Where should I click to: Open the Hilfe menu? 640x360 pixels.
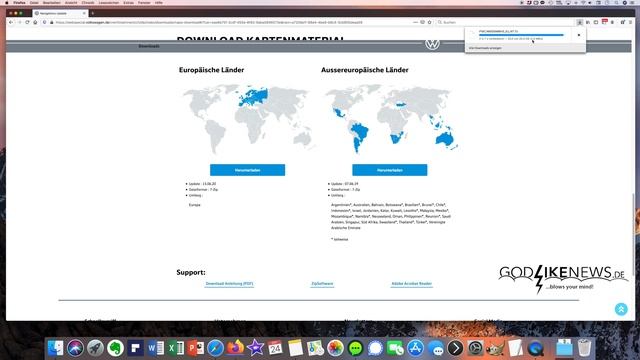click(159, 2)
